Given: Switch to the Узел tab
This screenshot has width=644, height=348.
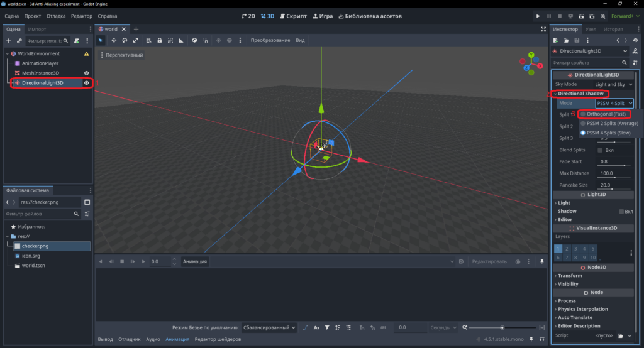Looking at the screenshot, I should coord(591,29).
